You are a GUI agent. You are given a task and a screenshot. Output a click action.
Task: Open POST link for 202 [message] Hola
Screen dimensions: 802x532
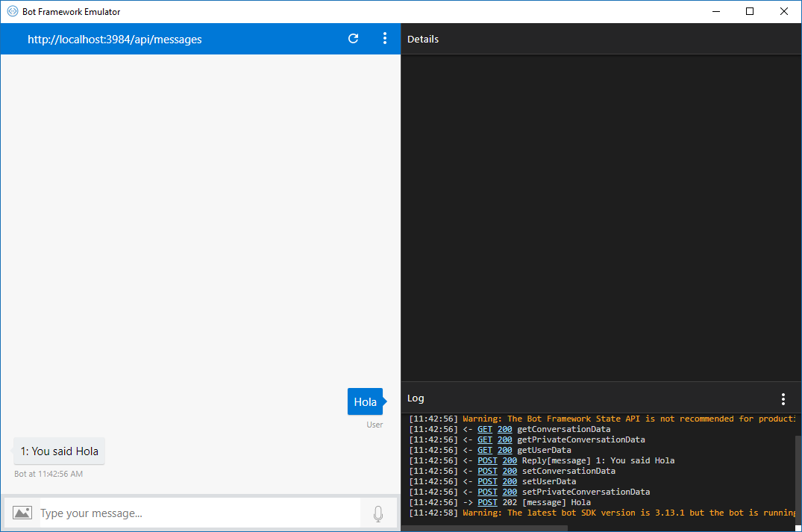pos(487,502)
